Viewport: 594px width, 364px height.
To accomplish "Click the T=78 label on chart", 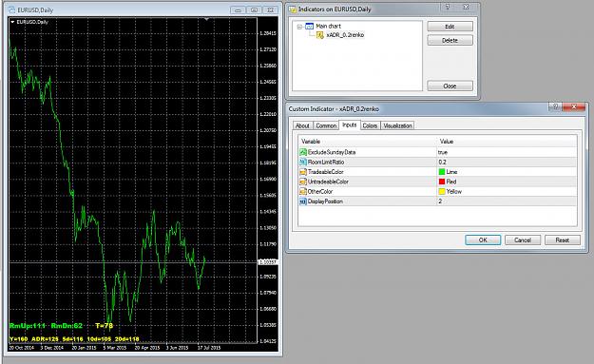I will point(104,326).
